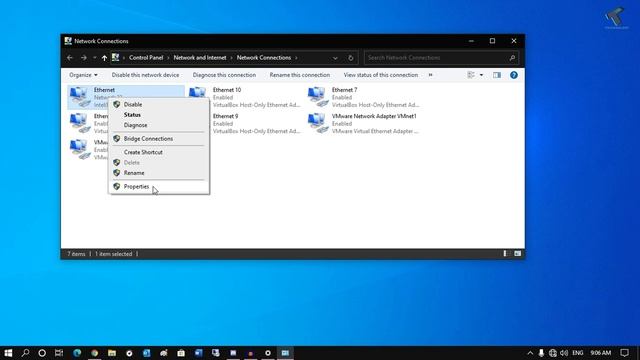The image size is (640, 360).
Task: Open network status tray icon
Action: (x=553, y=353)
